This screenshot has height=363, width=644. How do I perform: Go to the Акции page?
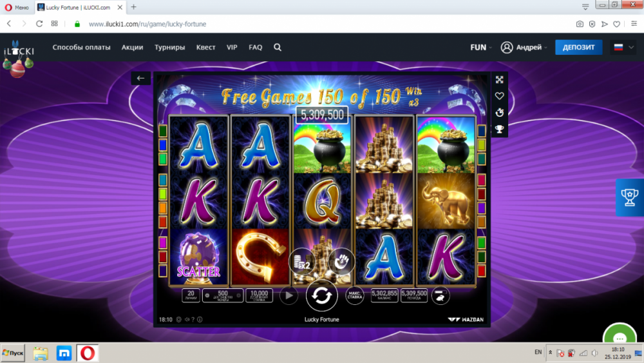(x=132, y=47)
